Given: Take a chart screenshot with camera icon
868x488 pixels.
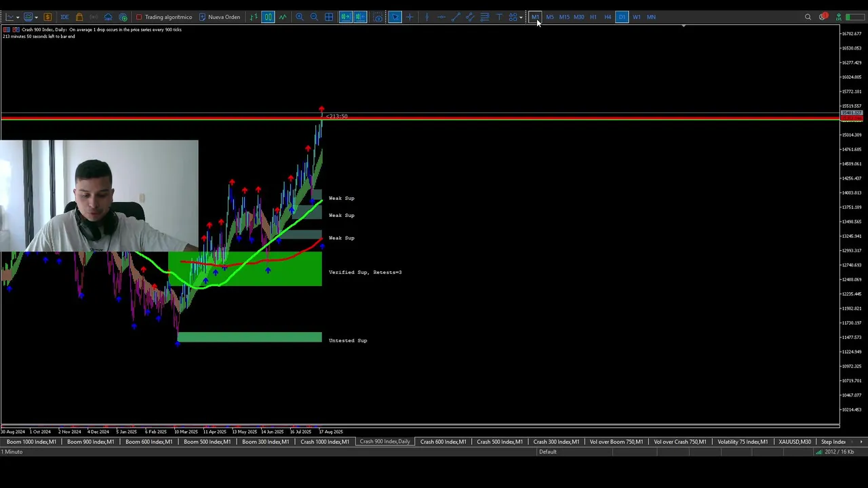Looking at the screenshot, I should click(378, 17).
